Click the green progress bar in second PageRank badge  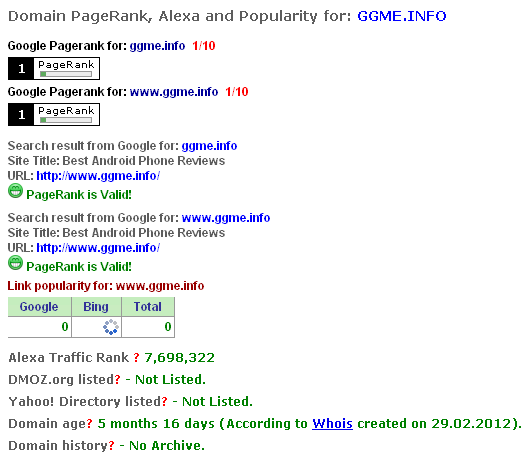[x=66, y=120]
